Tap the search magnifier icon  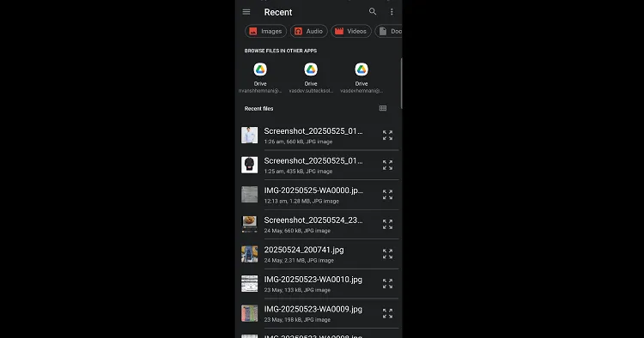tap(373, 11)
